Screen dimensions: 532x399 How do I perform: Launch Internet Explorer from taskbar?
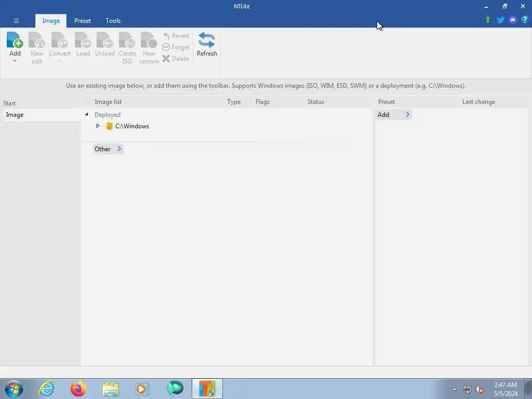46,389
